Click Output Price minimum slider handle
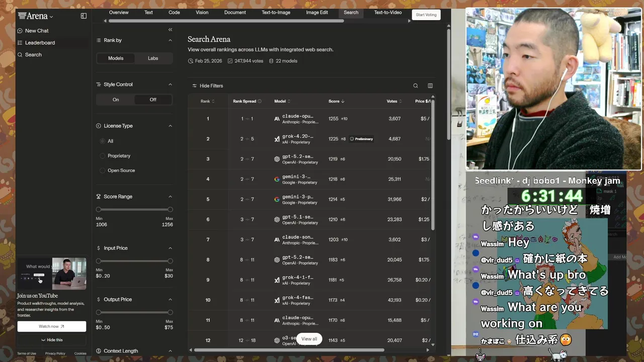Viewport: 644px width, 362px height. pyautogui.click(x=99, y=313)
